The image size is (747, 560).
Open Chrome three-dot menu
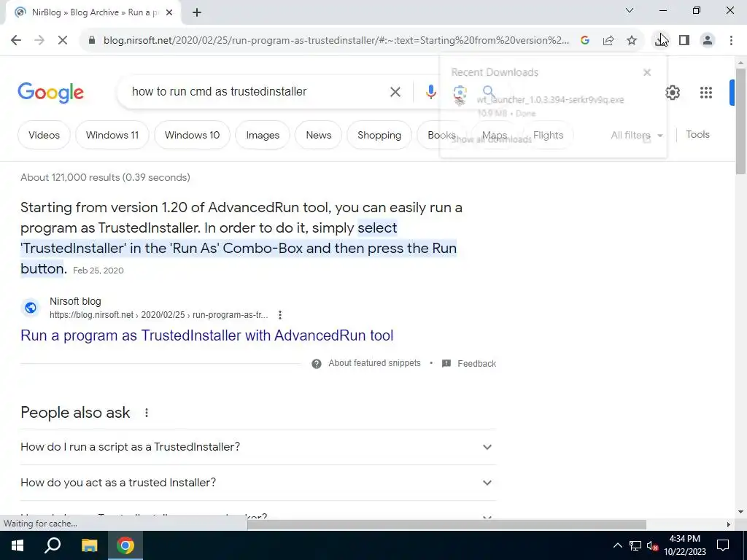coord(731,40)
